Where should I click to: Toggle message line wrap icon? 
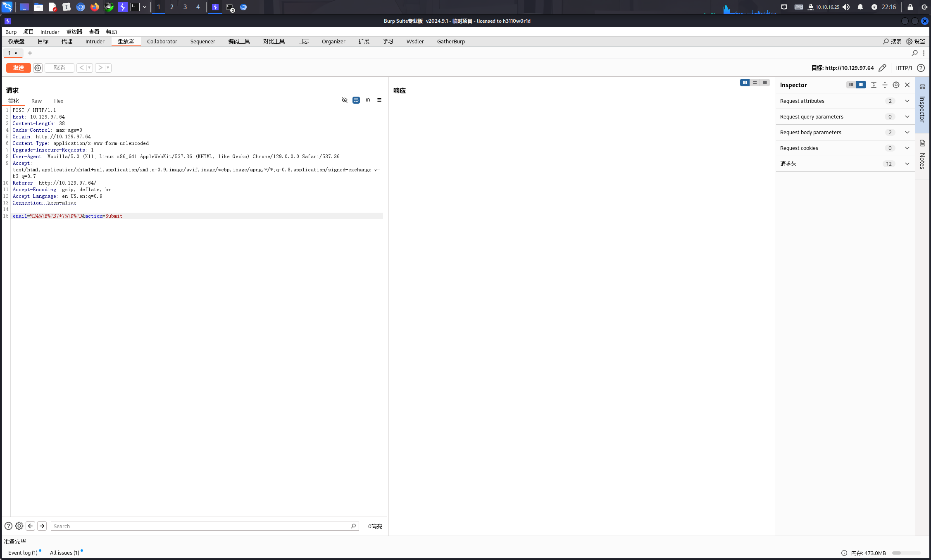coord(356,100)
